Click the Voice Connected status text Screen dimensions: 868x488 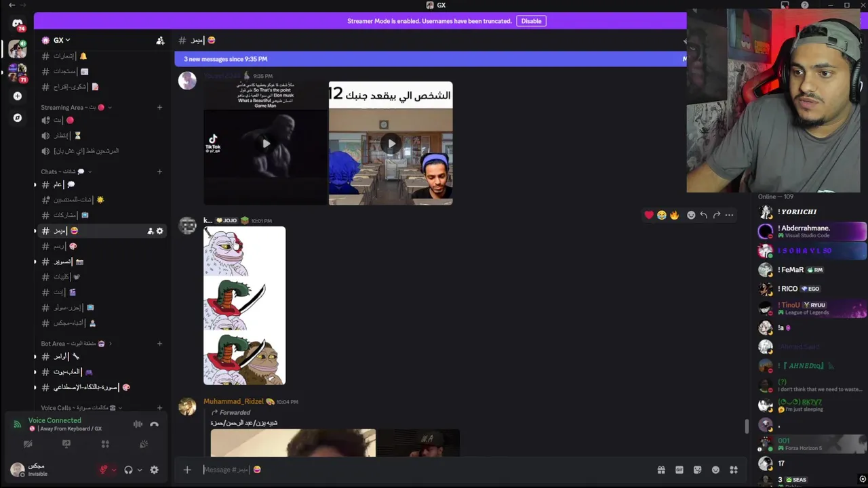point(54,420)
